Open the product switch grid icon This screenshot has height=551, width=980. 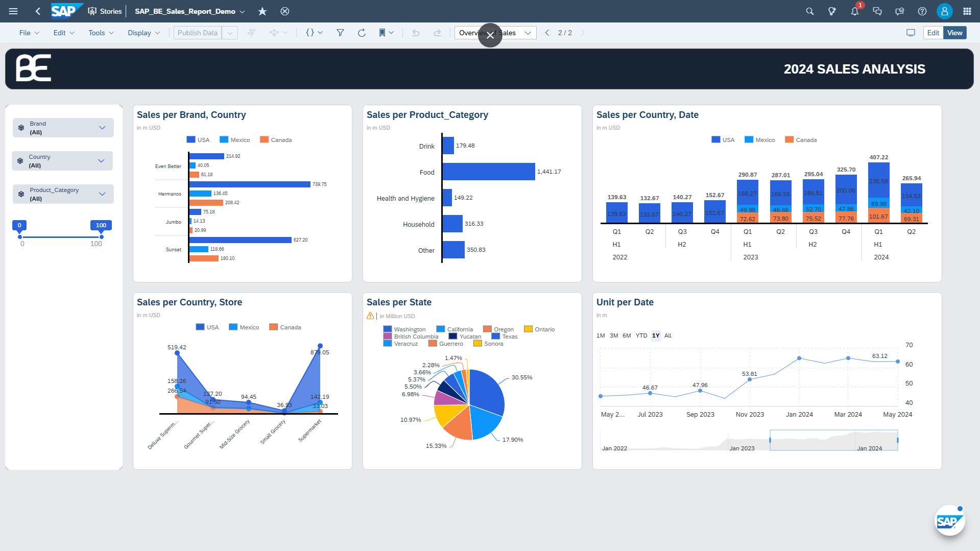pyautogui.click(x=967, y=11)
